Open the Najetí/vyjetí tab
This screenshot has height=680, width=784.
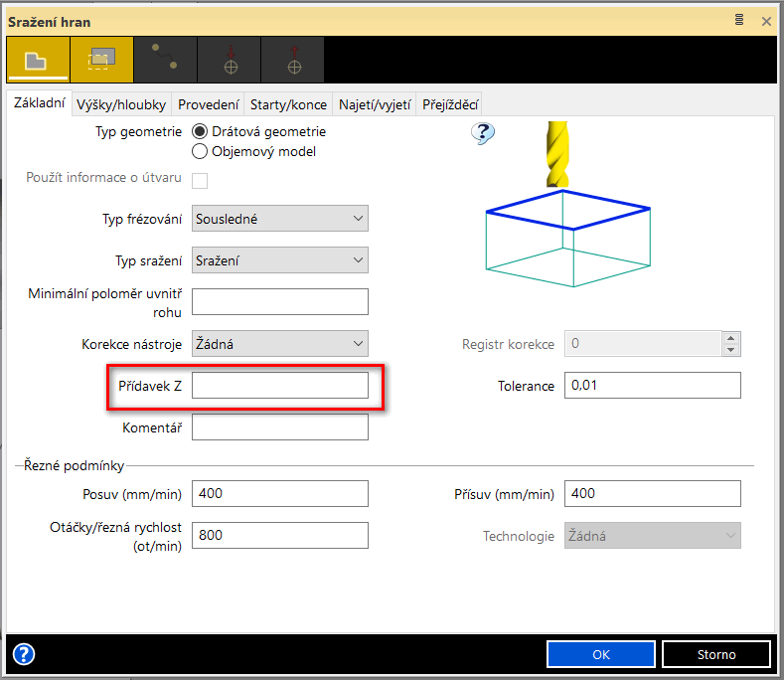coord(374,104)
